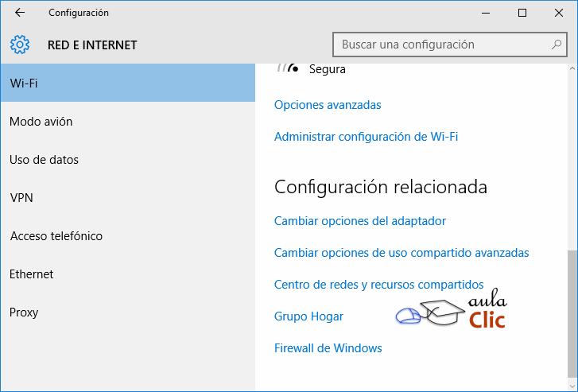Switch to Ethernet settings
This screenshot has width=578, height=392.
coord(31,274)
